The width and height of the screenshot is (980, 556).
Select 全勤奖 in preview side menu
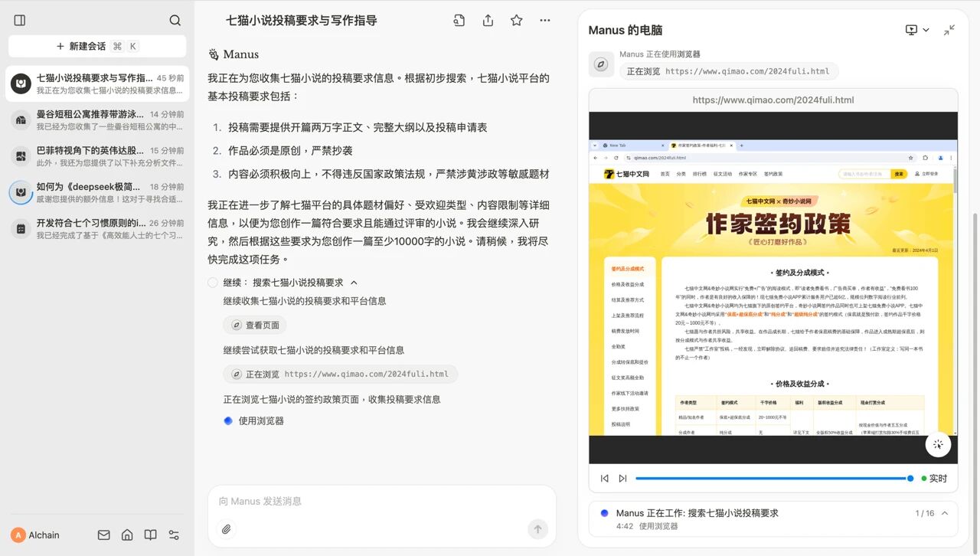[619, 346]
